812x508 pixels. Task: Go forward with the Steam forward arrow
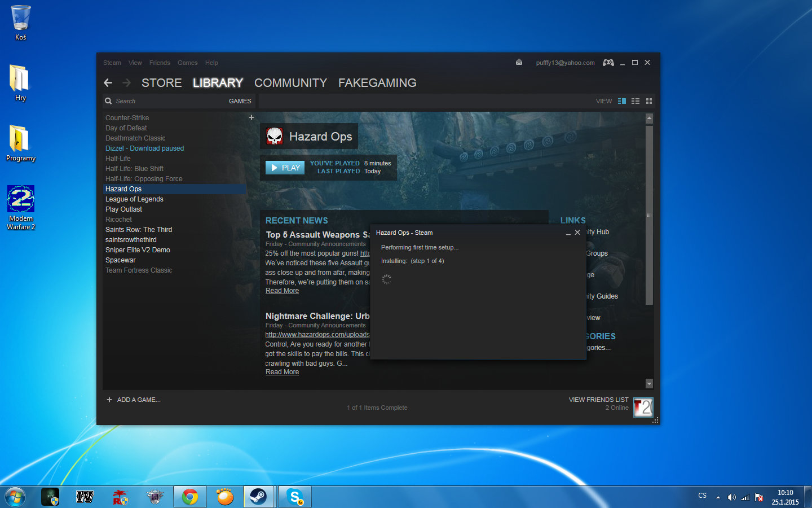point(127,83)
